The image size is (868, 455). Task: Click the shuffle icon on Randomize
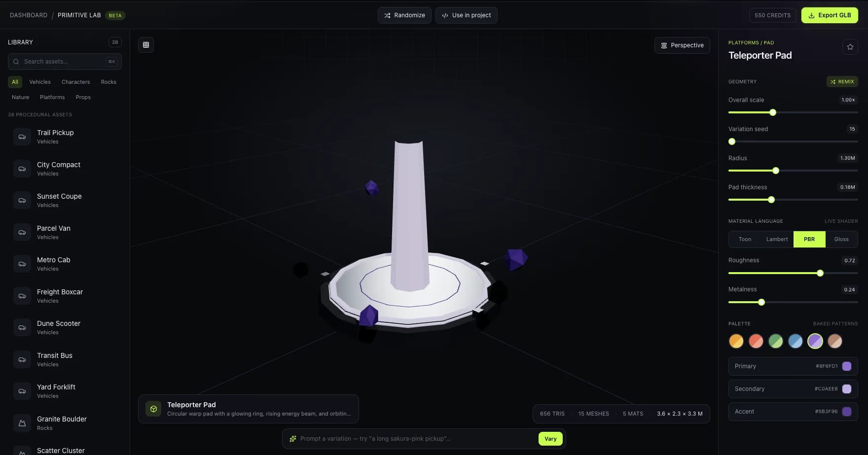tap(388, 15)
